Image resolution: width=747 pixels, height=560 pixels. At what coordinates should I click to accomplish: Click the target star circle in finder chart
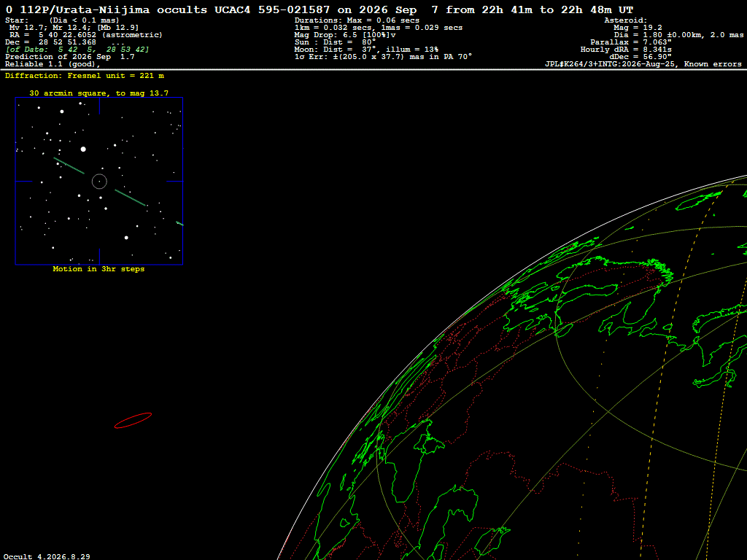point(99,182)
